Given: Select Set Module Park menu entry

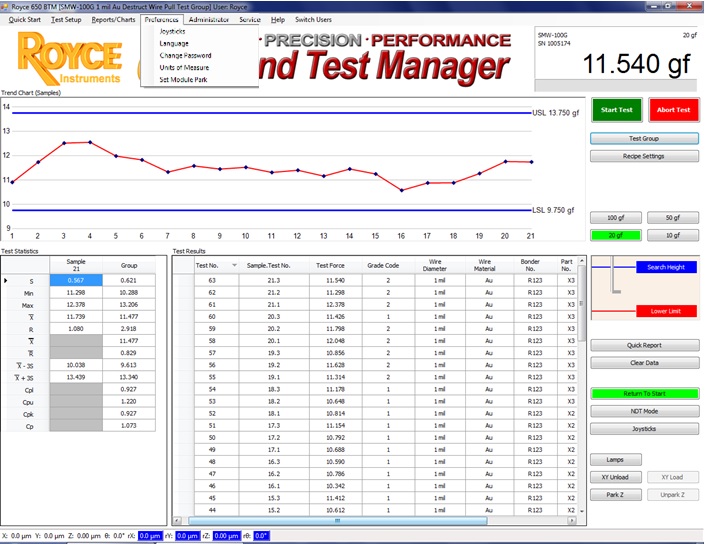Looking at the screenshot, I should [183, 80].
